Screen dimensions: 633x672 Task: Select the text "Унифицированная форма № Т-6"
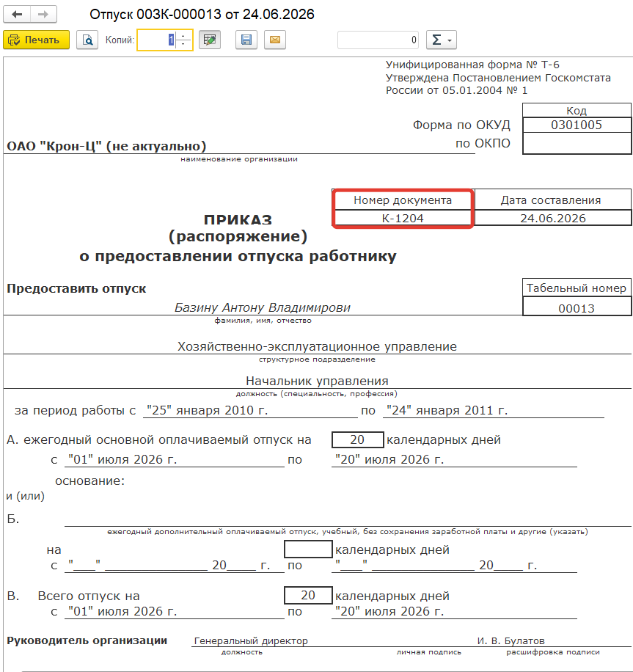point(472,65)
